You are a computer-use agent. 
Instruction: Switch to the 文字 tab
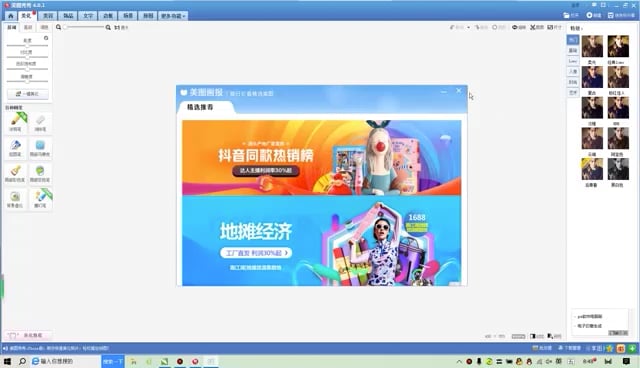[88, 16]
